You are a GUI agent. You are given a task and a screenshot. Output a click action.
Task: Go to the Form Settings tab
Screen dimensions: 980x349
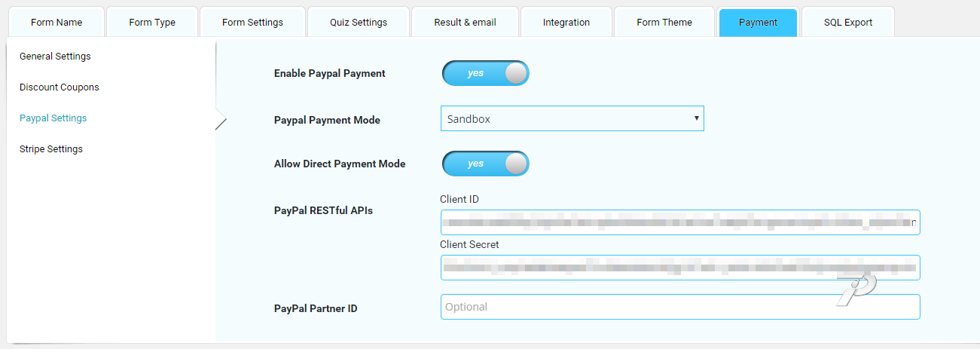[x=252, y=22]
